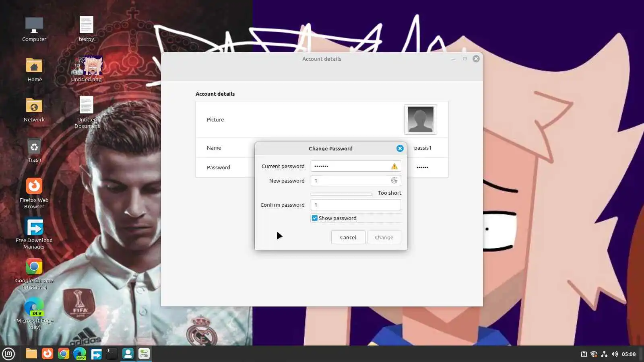Focus the Confirm password field
This screenshot has width=644, height=362.
pos(356,205)
